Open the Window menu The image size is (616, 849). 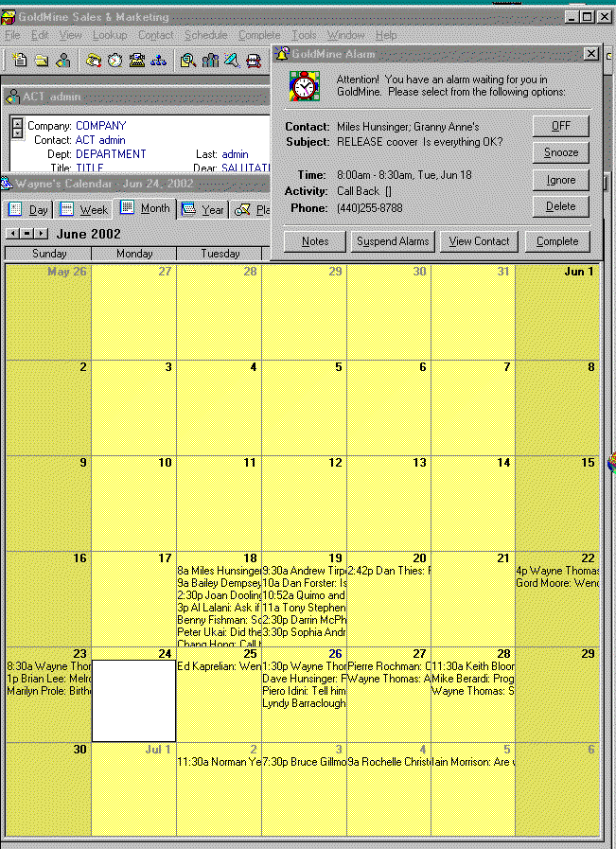pyautogui.click(x=345, y=35)
